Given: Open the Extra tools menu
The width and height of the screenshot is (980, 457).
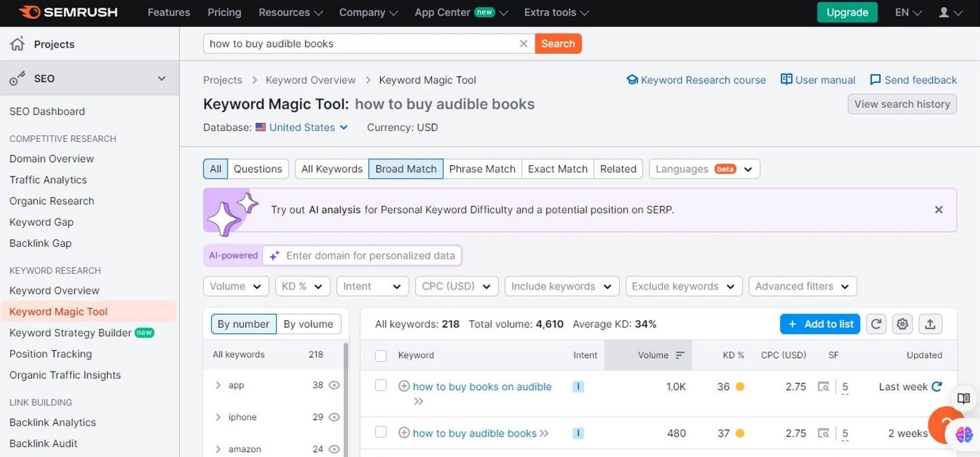Looking at the screenshot, I should 556,12.
